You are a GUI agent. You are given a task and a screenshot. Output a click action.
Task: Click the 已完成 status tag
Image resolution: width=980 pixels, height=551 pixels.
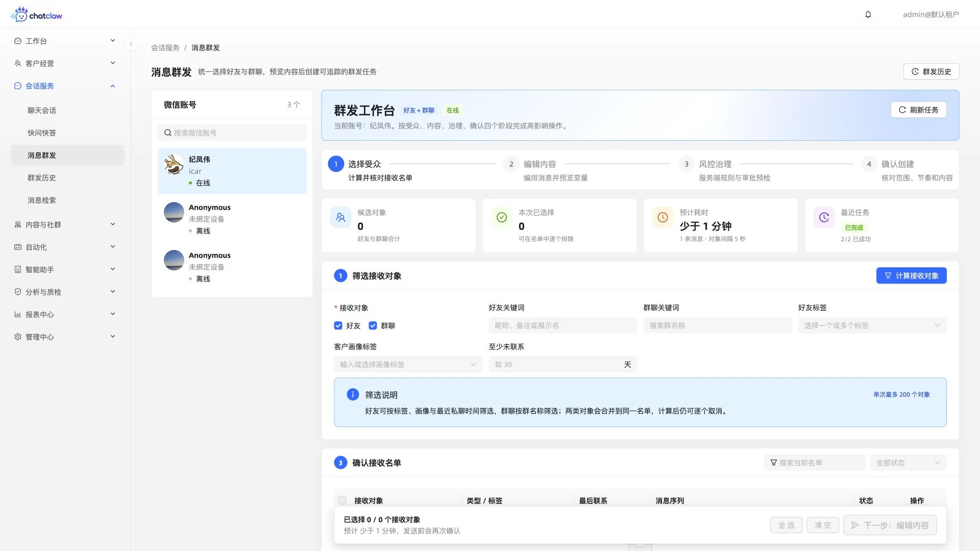coord(854,228)
